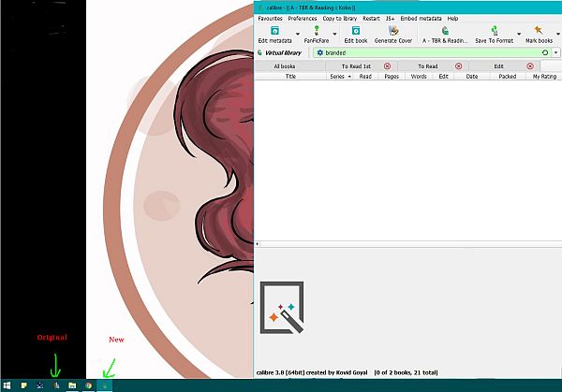Open the Copy to library menu
This screenshot has width=562, height=392.
click(x=340, y=19)
